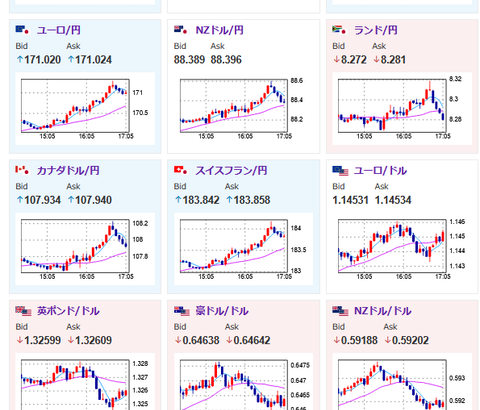Screen dimensions: 480x410
Task: Click the Australian dollar/Dollar flag icon
Action: click(182, 311)
